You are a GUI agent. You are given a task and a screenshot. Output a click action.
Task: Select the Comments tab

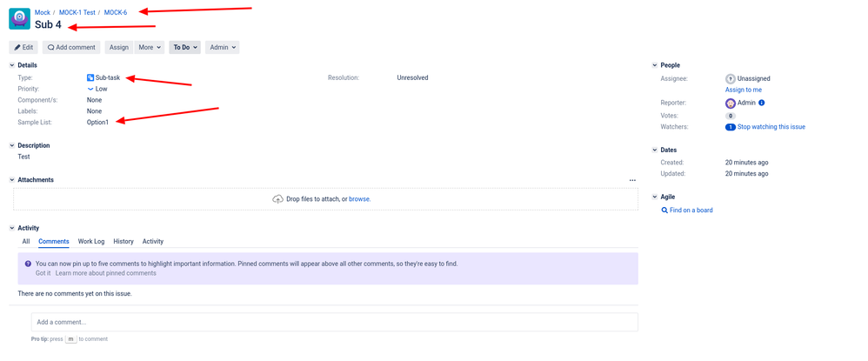click(x=54, y=242)
